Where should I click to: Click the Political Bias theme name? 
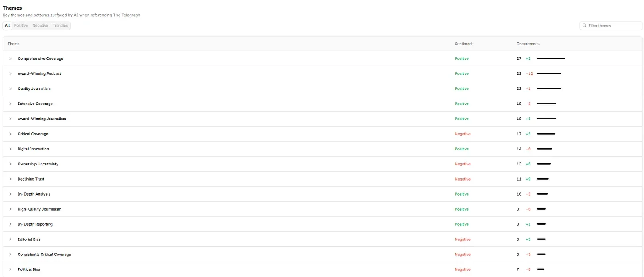[29, 269]
